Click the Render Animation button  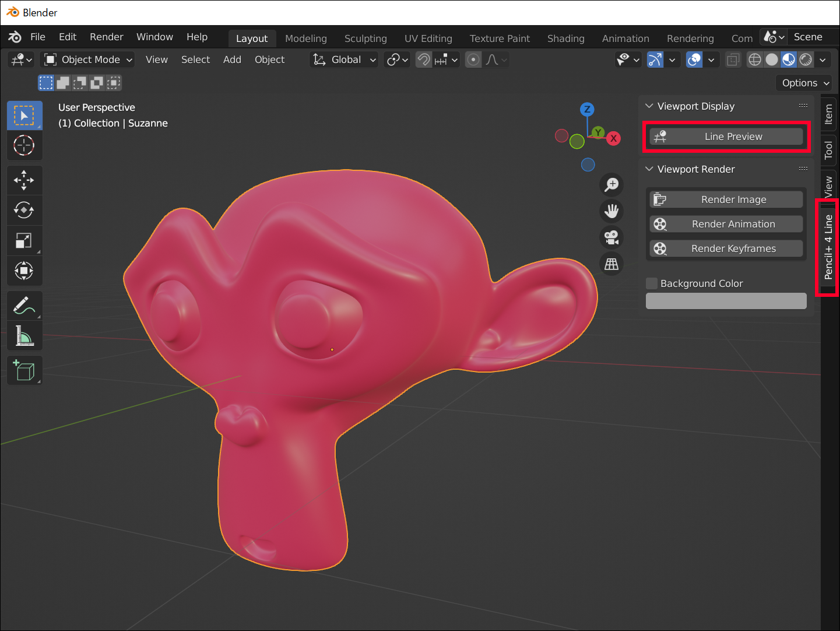[x=726, y=223]
